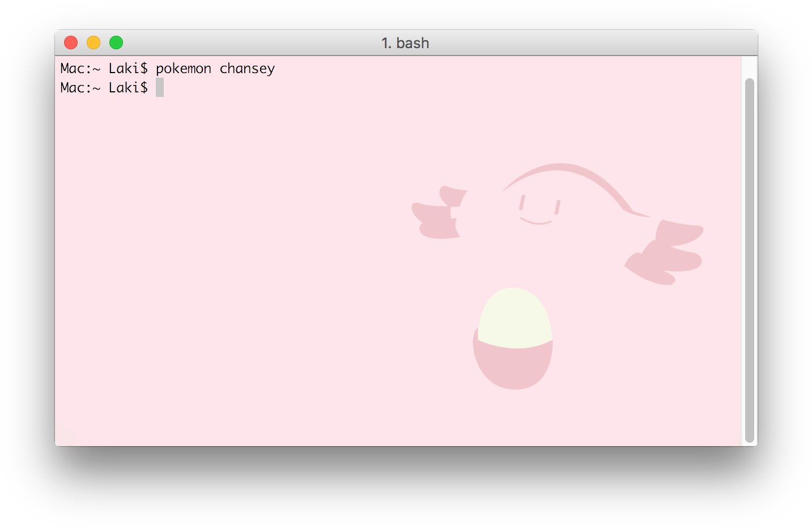Click the 'Mac:~ Laki$' prompt text
Image resolution: width=812 pixels, height=530 pixels.
[x=104, y=87]
